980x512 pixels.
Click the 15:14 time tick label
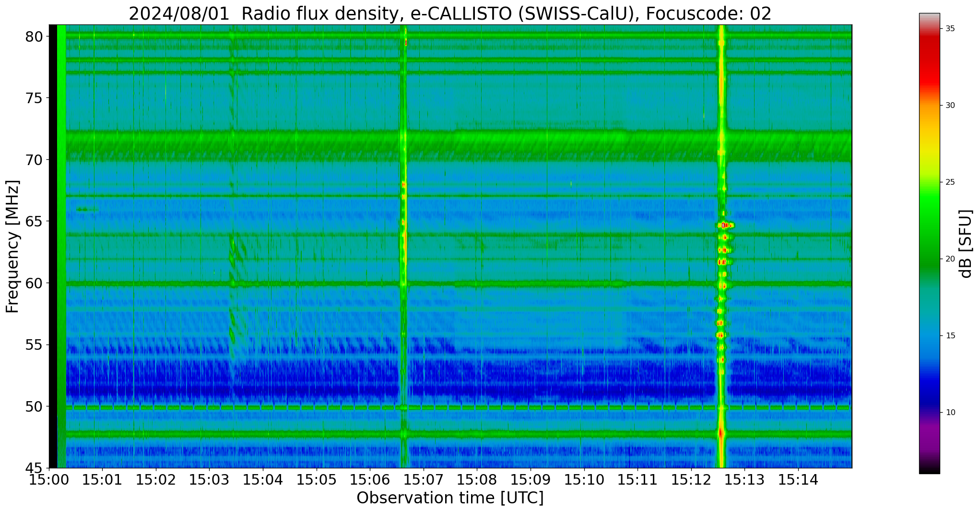(798, 479)
